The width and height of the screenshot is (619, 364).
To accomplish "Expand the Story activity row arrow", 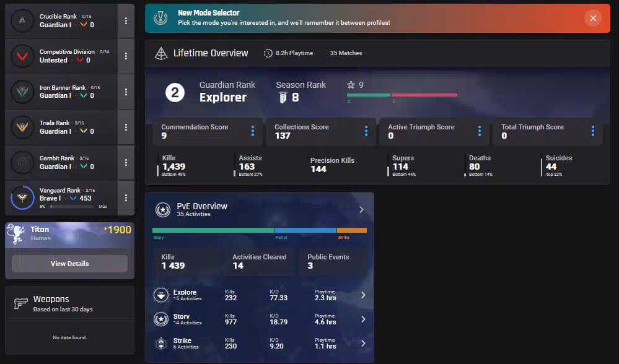I will click(x=363, y=319).
